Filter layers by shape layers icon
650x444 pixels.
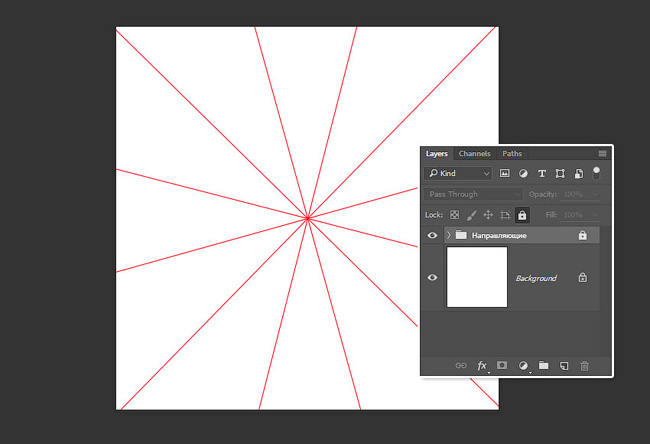(560, 173)
